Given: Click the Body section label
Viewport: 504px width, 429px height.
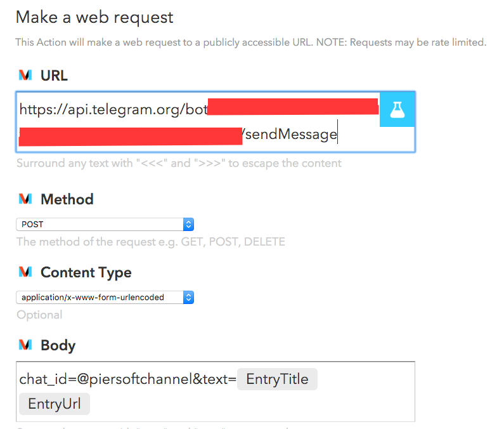Looking at the screenshot, I should click(x=58, y=346).
